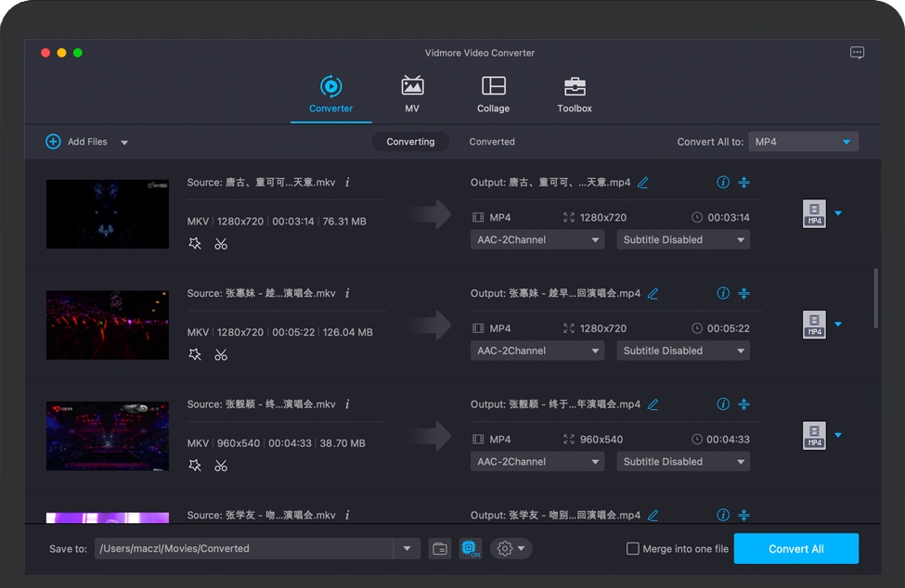Viewport: 905px width, 588px height.
Task: Open AAC-2Channel audio dropdown for first video
Action: (x=537, y=240)
